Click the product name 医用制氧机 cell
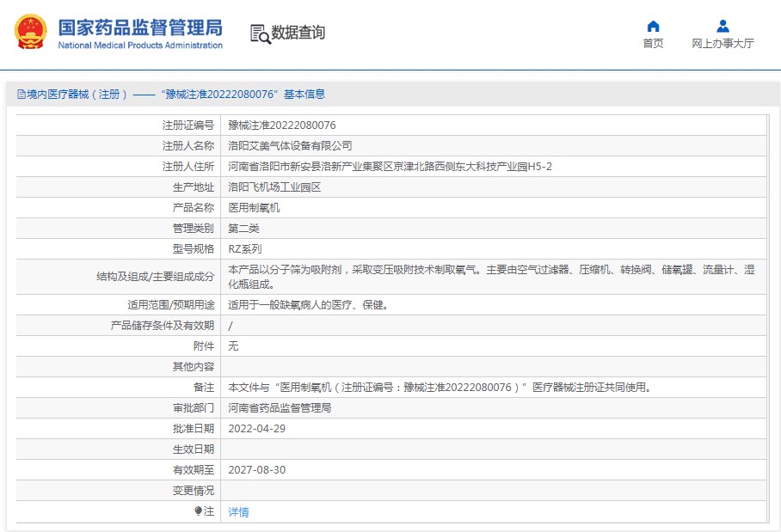 (x=254, y=208)
